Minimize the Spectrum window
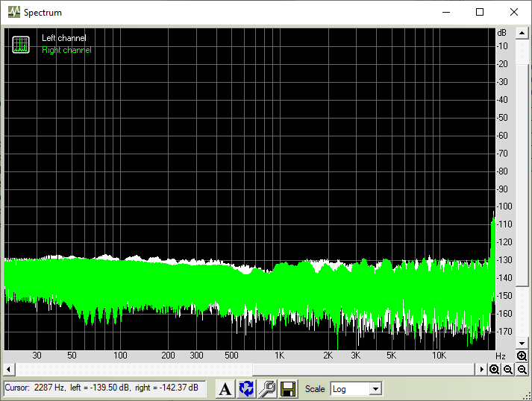The image size is (532, 401). click(x=446, y=12)
